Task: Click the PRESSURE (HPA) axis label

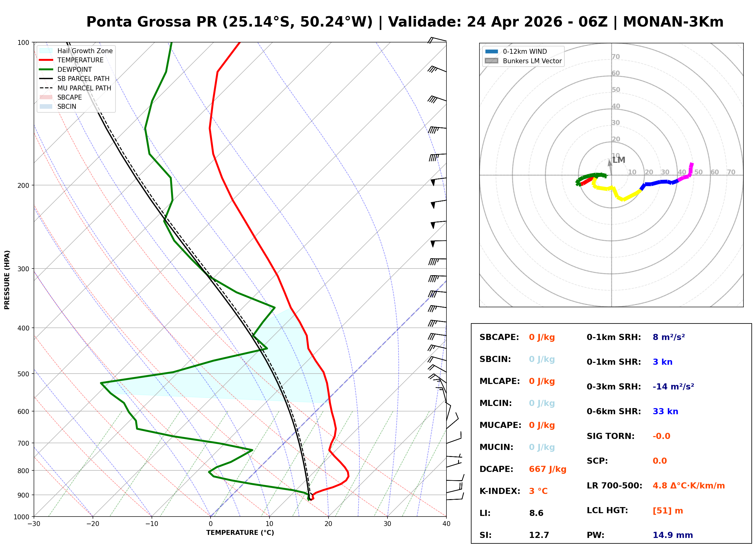Action: pyautogui.click(x=7, y=280)
